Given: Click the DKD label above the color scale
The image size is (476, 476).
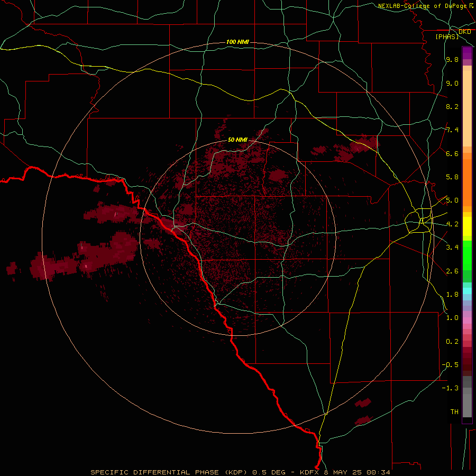Looking at the screenshot, I should (465, 32).
